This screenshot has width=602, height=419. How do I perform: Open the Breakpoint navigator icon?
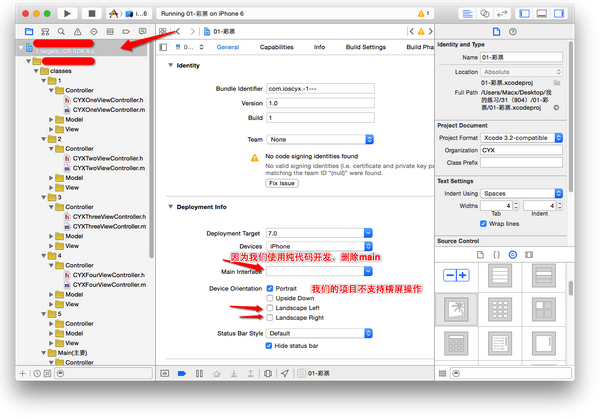pyautogui.click(x=126, y=31)
